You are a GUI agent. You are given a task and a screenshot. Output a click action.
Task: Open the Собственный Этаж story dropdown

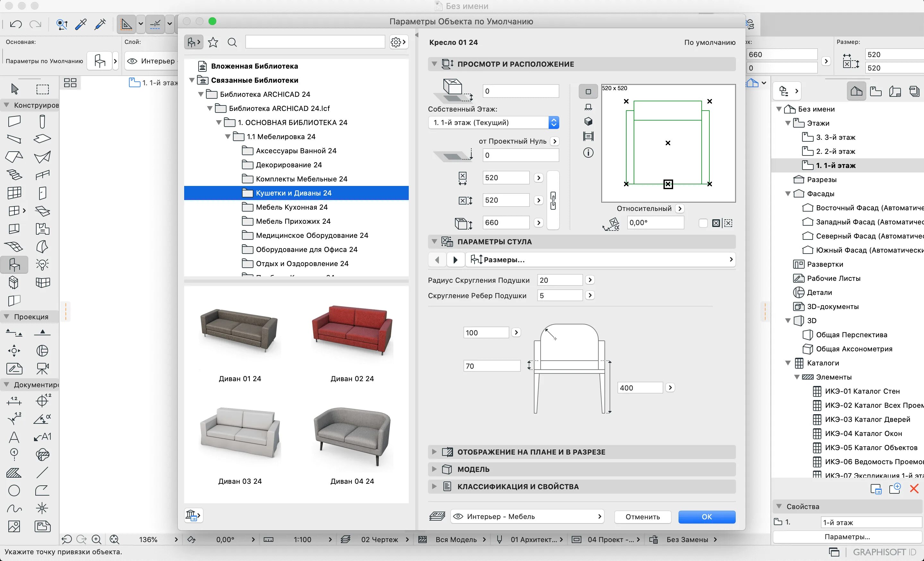coord(493,122)
